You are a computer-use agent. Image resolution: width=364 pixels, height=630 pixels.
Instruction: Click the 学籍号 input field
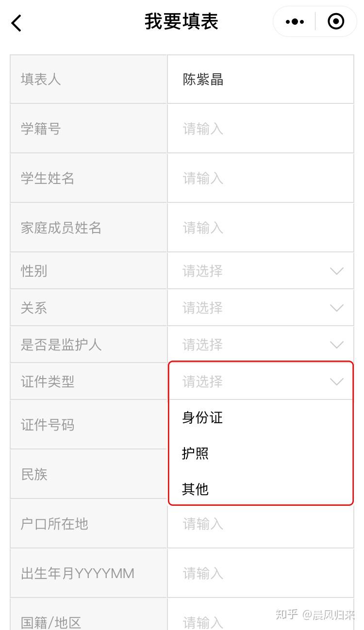(x=260, y=129)
